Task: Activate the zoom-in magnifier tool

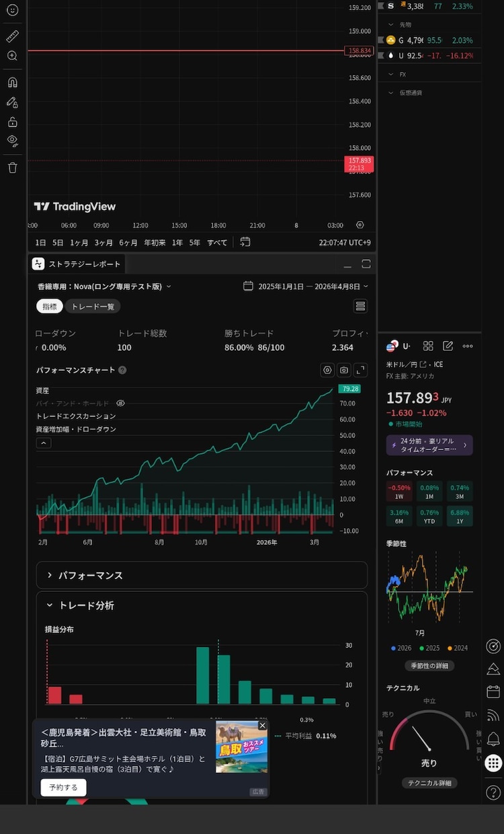Action: [12, 56]
